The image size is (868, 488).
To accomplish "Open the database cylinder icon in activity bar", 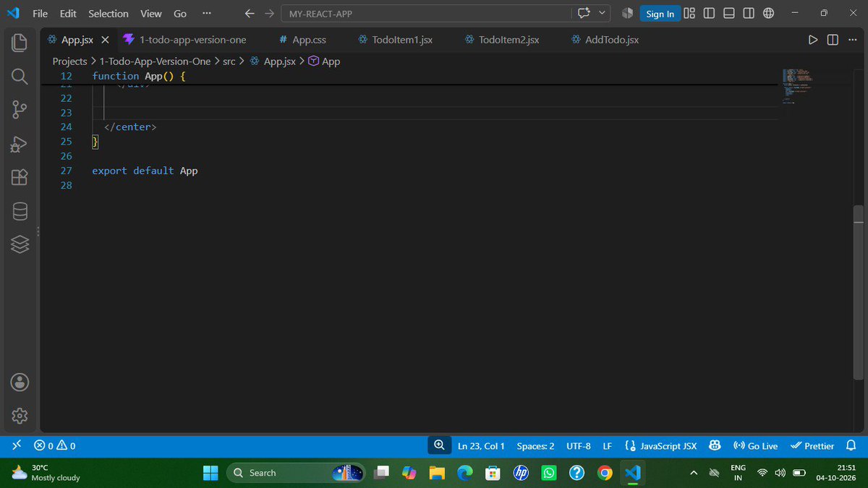I will click(20, 211).
